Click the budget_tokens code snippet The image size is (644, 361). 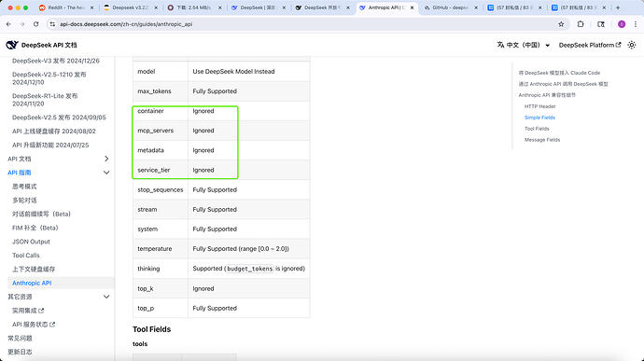pos(250,269)
